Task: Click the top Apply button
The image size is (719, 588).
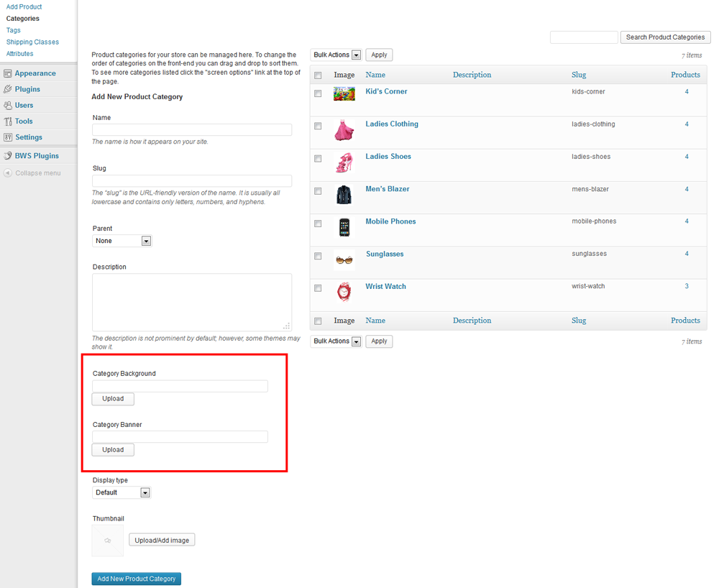Action: 379,55
